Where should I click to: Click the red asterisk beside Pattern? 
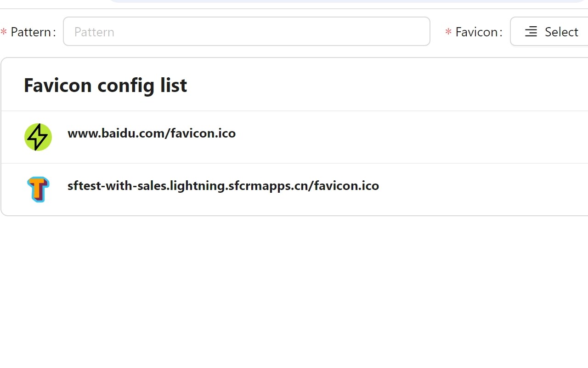tap(4, 32)
